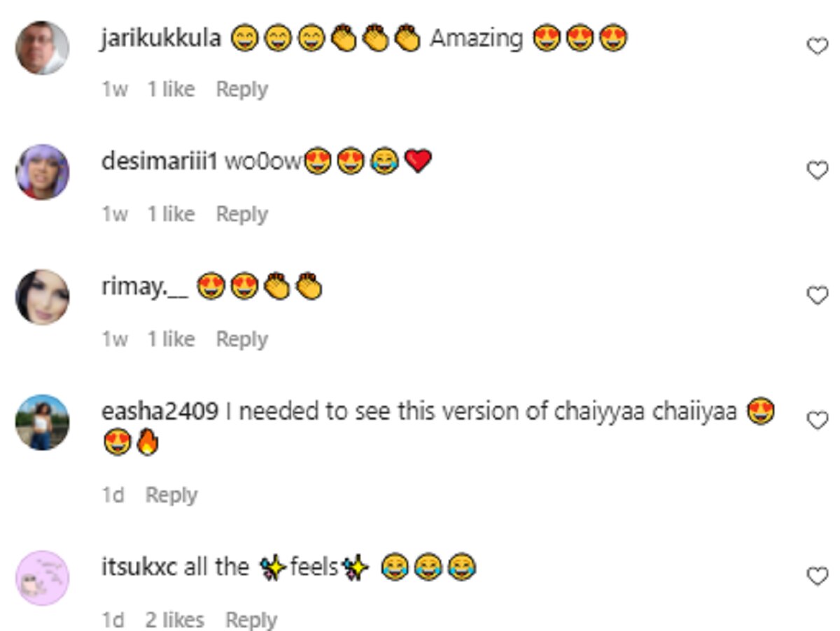This screenshot has height=631, width=840.
Task: Open jarikukkula's profile picture
Action: tap(43, 48)
